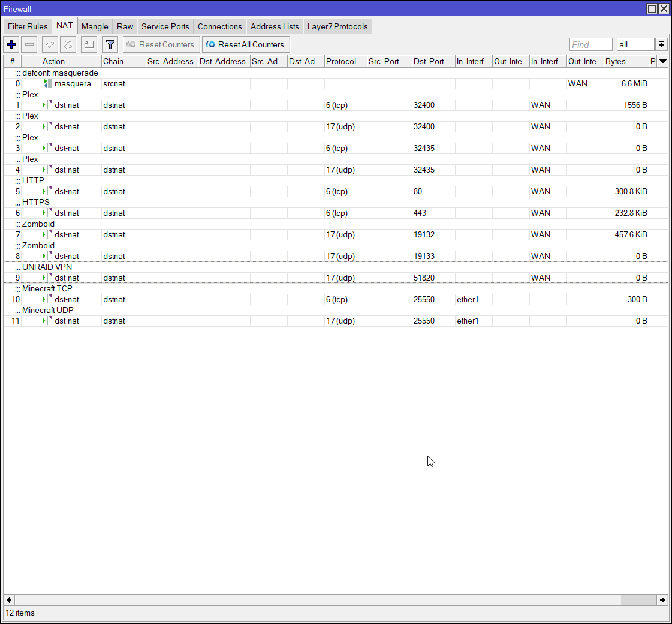Screen dimensions: 672x624
Task: Click dst-nat icon of rule 10 Minecraft TCP
Action: pos(47,299)
